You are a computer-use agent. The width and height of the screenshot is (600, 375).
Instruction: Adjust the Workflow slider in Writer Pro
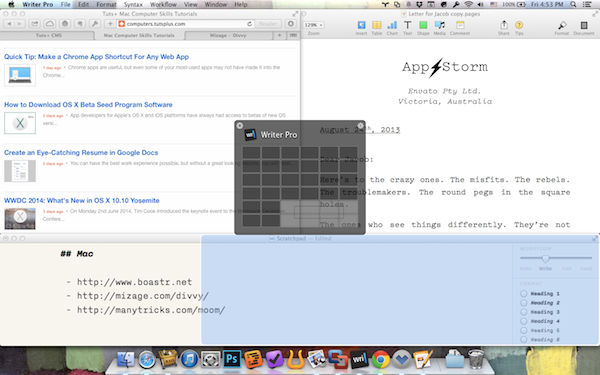(x=546, y=258)
